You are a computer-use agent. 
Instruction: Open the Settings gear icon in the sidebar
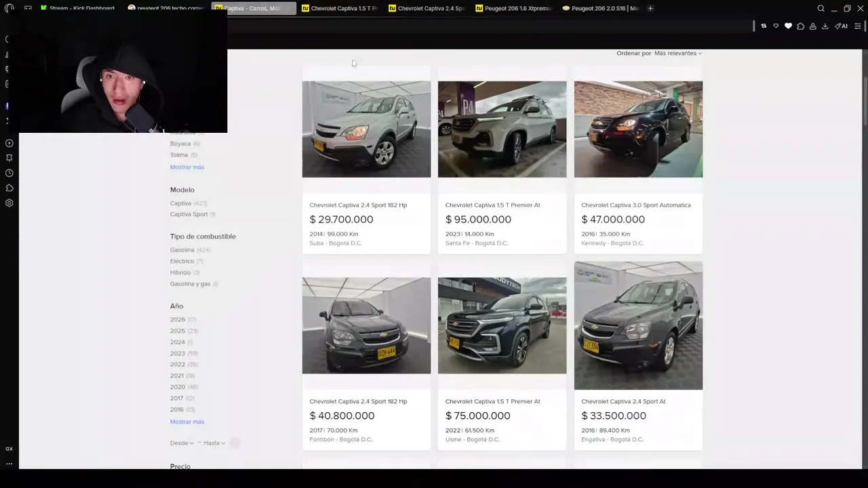9,203
